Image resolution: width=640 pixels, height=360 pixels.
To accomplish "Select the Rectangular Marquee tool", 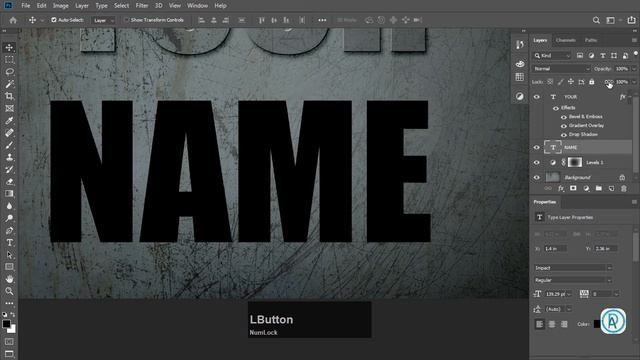I will click(9, 60).
